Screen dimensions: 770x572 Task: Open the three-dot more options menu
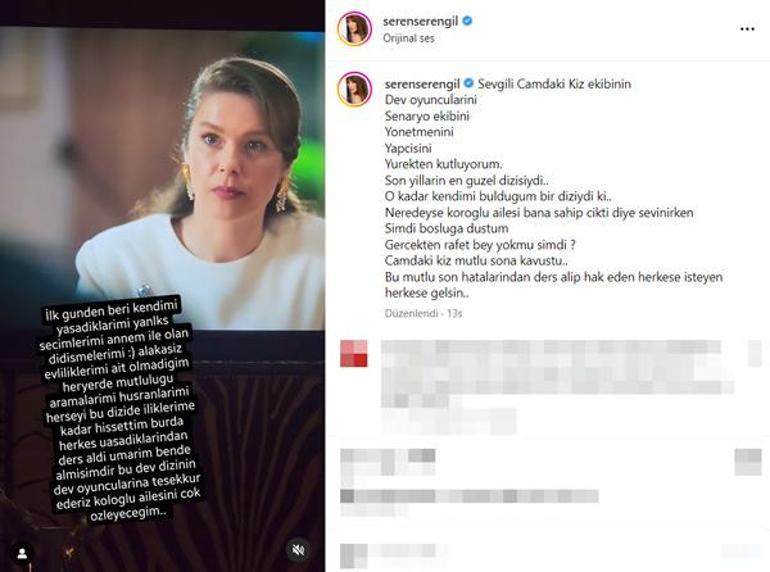(x=747, y=29)
